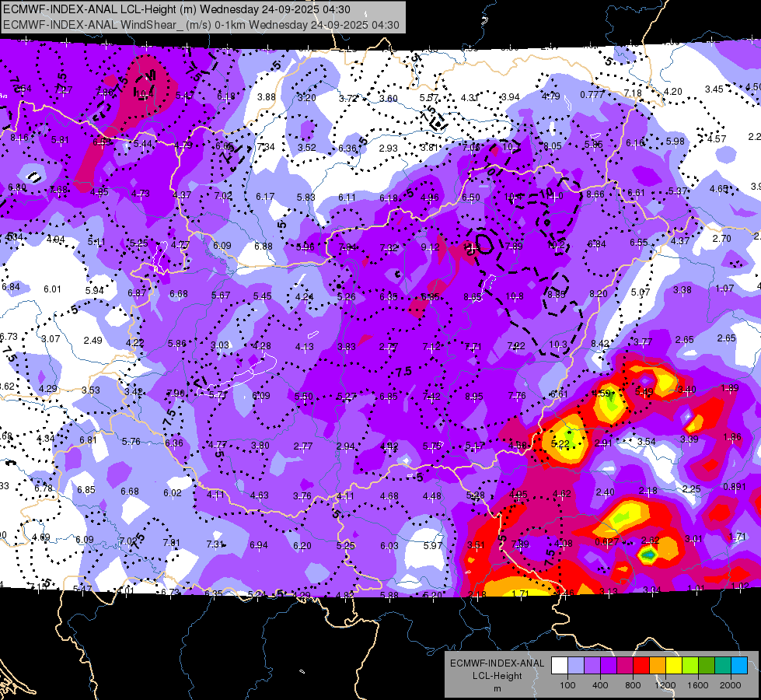Image resolution: width=761 pixels, height=700 pixels.
Task: Click the WindShear 0-1km title line
Action: (x=201, y=25)
